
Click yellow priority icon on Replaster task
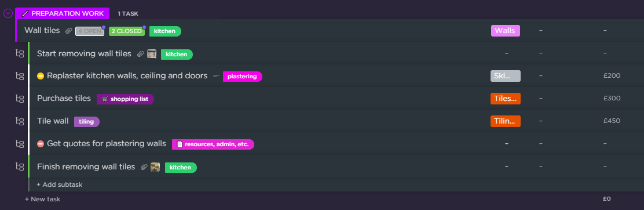click(41, 76)
